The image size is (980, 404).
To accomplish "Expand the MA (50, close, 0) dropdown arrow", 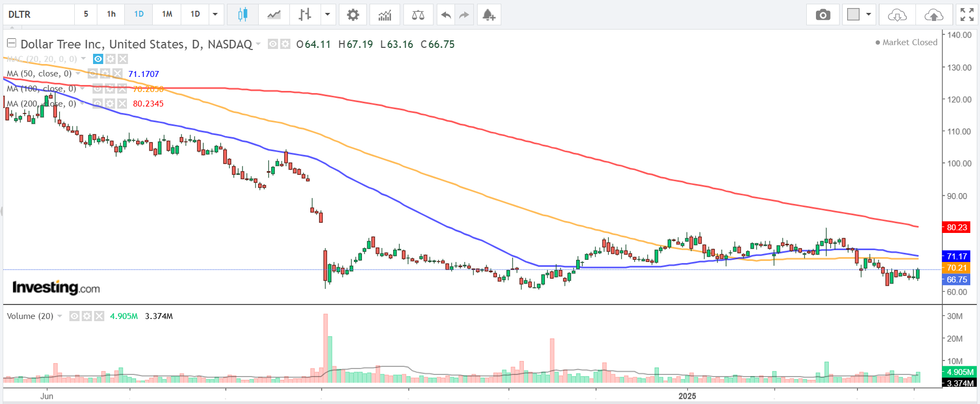I will [78, 74].
